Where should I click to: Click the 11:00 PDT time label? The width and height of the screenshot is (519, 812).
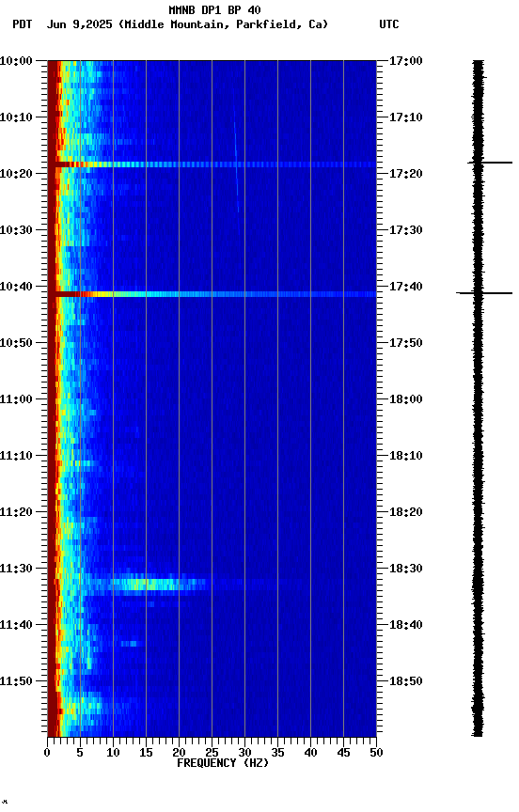[x=16, y=399]
